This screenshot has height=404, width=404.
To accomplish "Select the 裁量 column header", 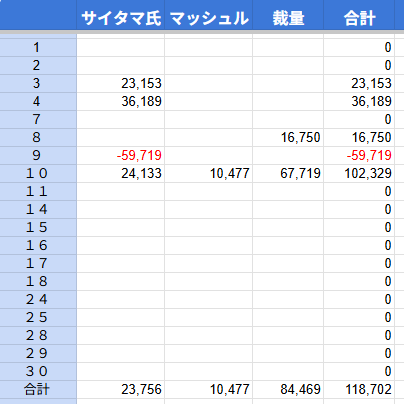I will click(x=288, y=15).
